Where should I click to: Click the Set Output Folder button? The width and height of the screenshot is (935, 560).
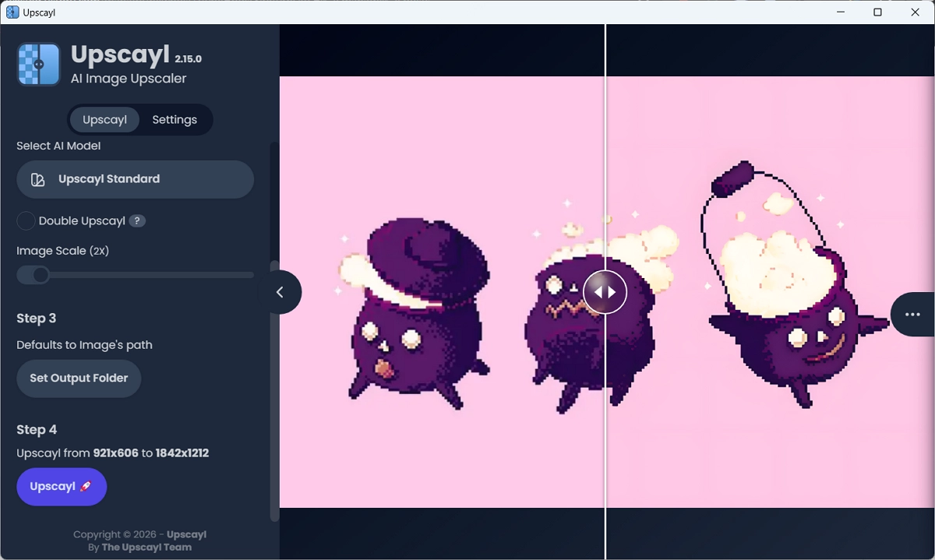[x=79, y=379]
